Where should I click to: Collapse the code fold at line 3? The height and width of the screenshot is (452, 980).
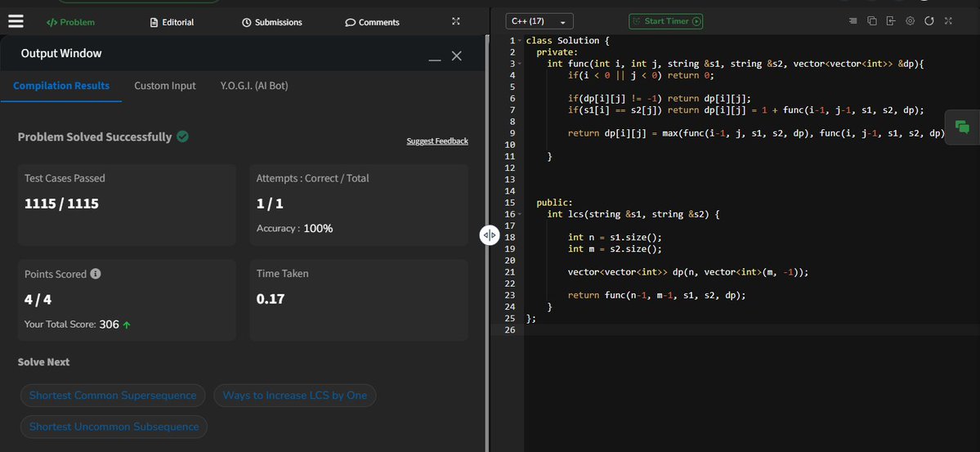click(x=520, y=64)
